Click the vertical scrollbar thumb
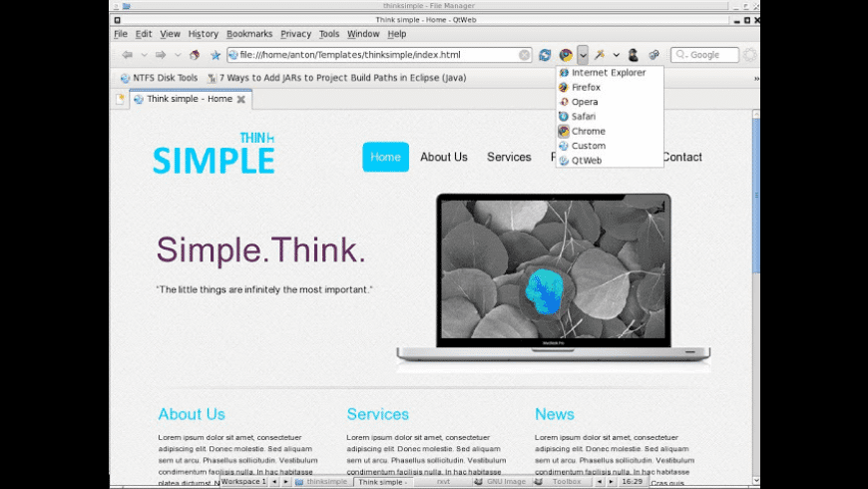This screenshot has width=868, height=489. (x=755, y=195)
